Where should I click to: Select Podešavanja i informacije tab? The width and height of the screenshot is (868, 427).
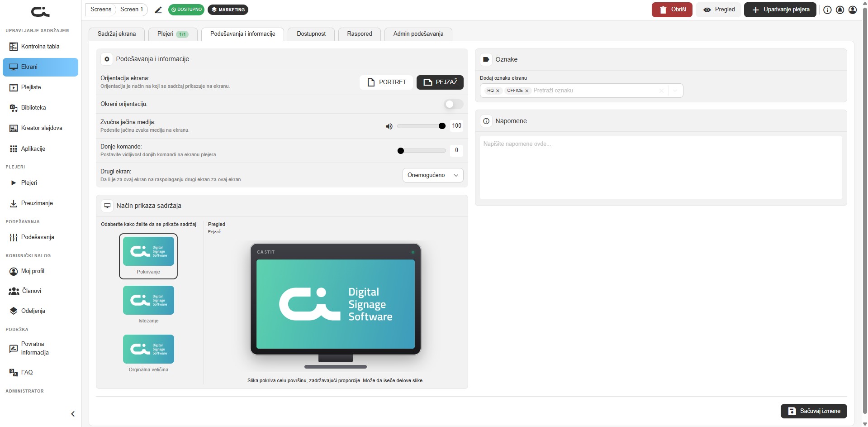(x=243, y=34)
